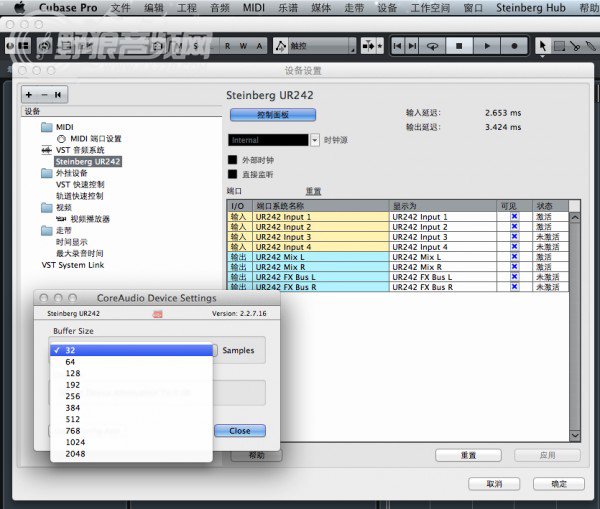Select 时间显示 in device tree
The width and height of the screenshot is (600, 509).
pyautogui.click(x=72, y=242)
